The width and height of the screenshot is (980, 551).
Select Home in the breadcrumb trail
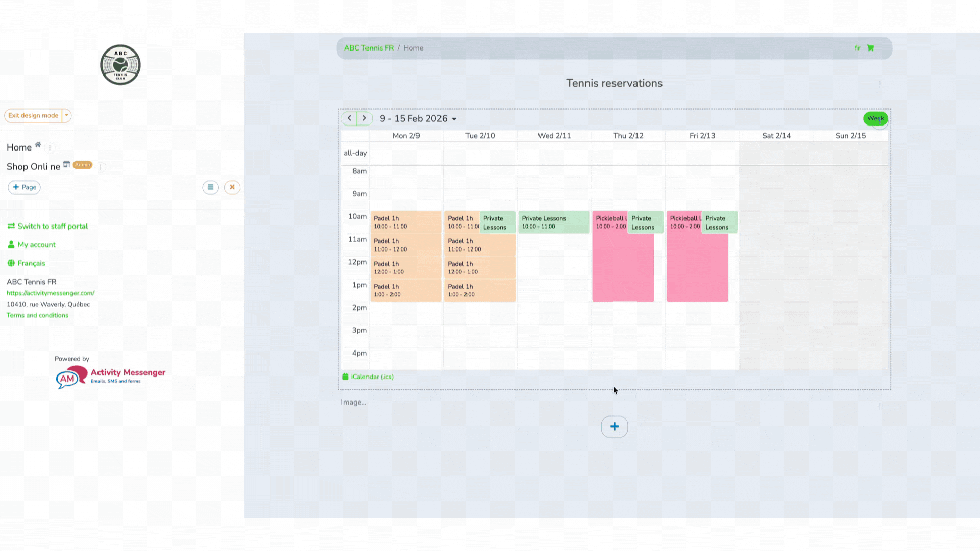413,48
